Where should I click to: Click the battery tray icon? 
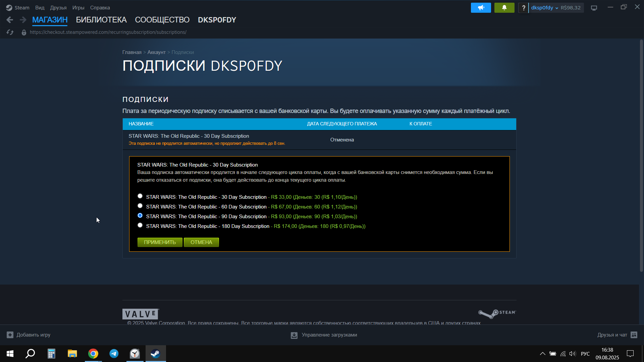coord(553,354)
